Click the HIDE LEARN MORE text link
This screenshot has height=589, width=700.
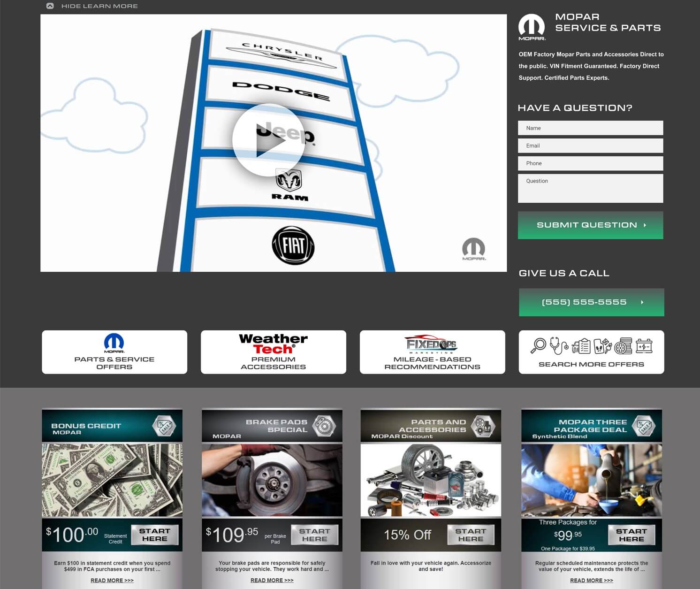(x=99, y=6)
